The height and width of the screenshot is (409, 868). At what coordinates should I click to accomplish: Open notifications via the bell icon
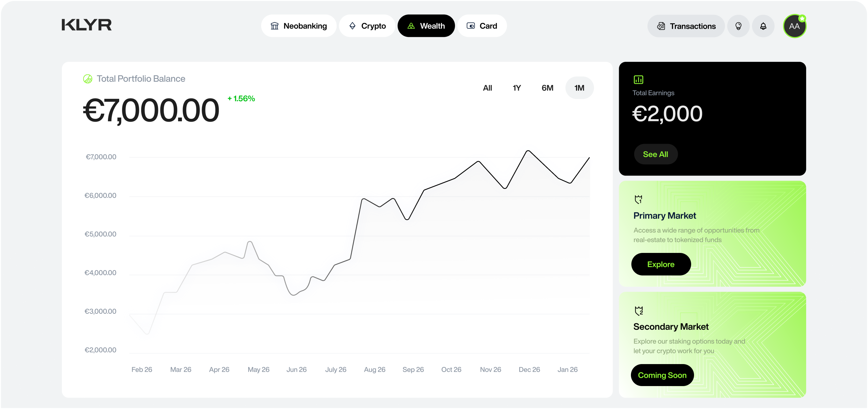(x=763, y=26)
